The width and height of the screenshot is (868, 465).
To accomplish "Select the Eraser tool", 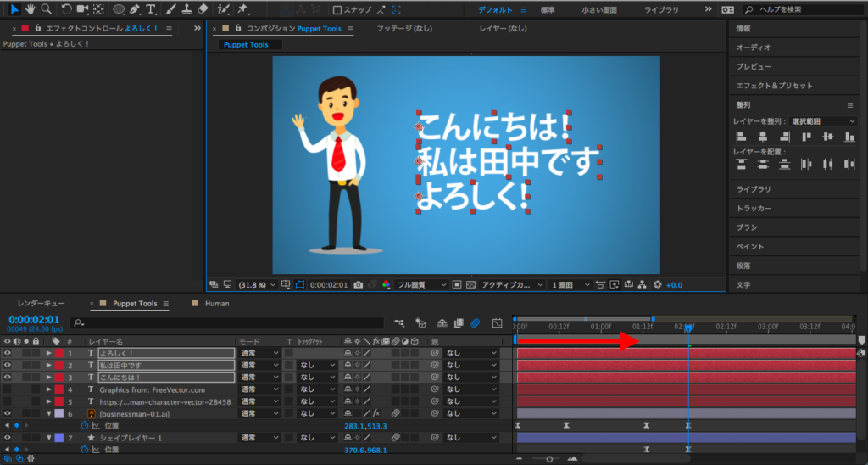I will click(202, 9).
